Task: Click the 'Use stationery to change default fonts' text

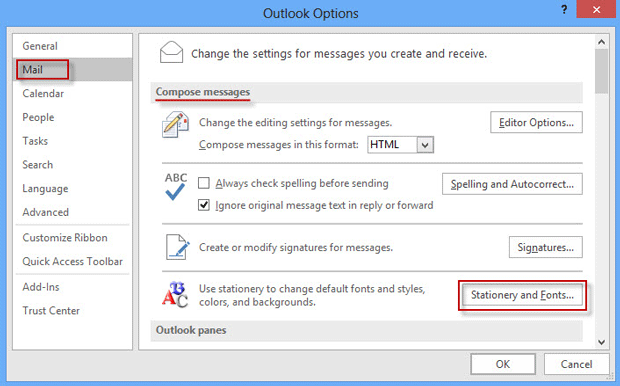Action: (312, 295)
